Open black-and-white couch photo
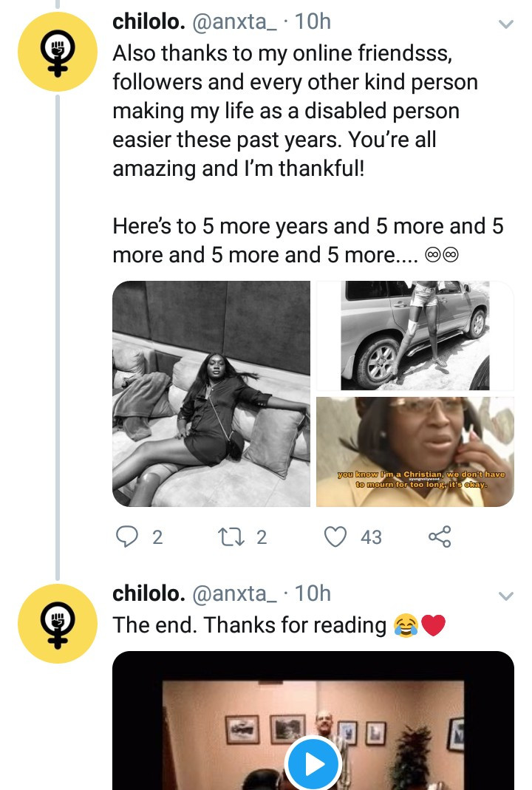This screenshot has height=790, width=532. pyautogui.click(x=211, y=394)
